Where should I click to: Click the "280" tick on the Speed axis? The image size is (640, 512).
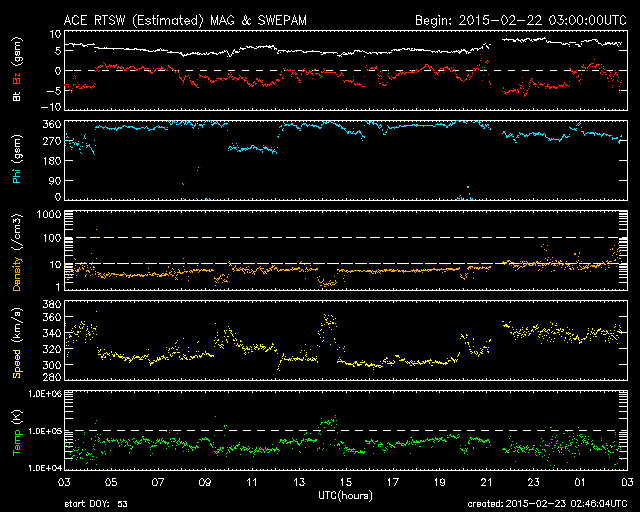point(52,376)
